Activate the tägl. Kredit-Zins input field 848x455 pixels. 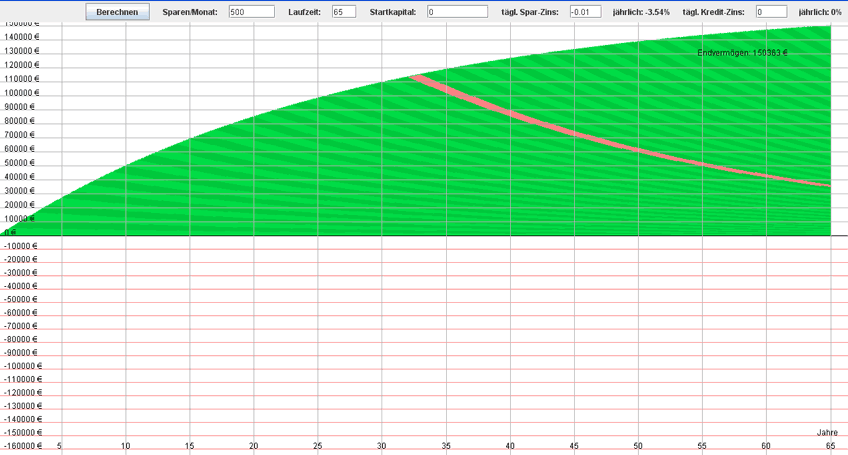coord(771,12)
